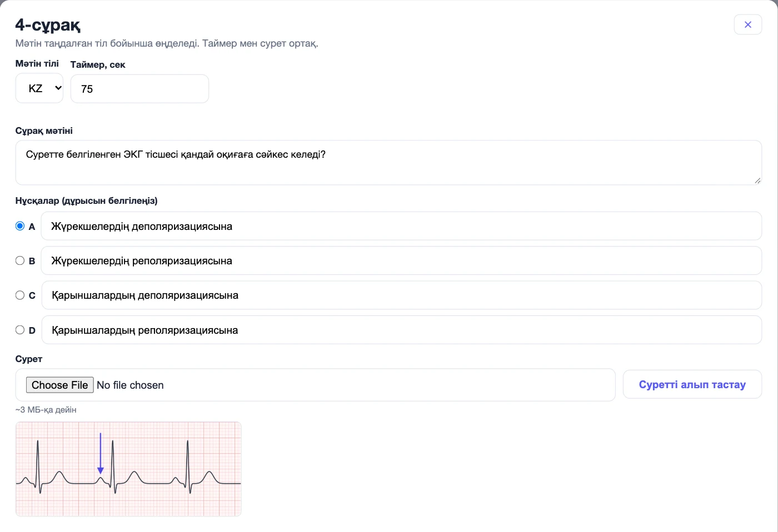Click the question text area
The width and height of the screenshot is (778, 532).
(388, 162)
